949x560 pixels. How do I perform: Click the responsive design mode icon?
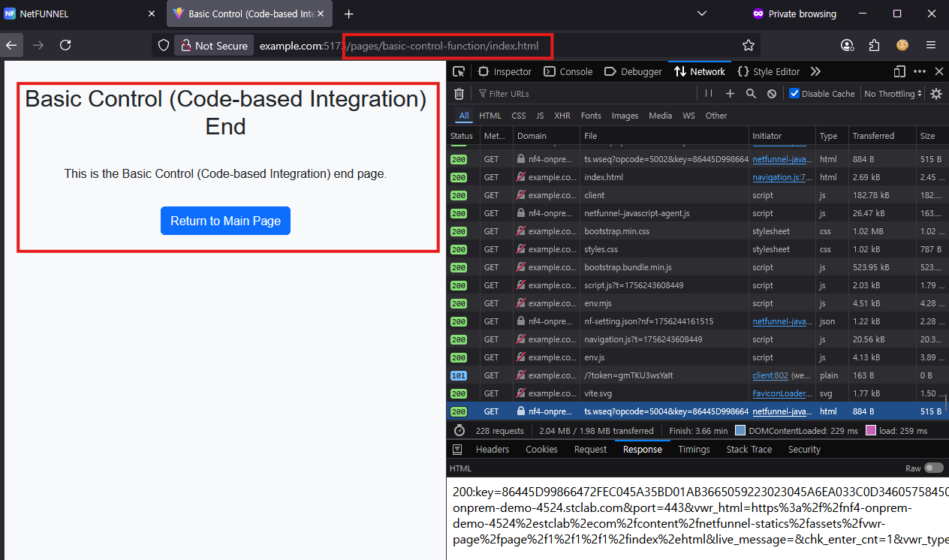(899, 71)
